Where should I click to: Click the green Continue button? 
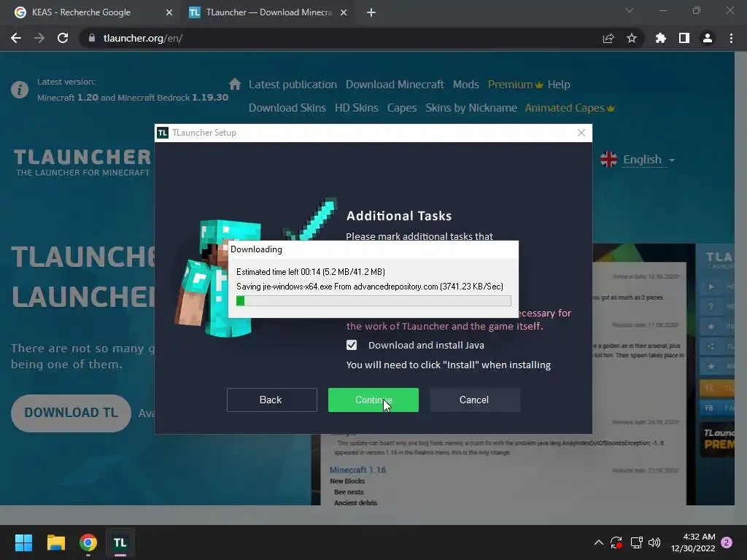click(x=373, y=400)
